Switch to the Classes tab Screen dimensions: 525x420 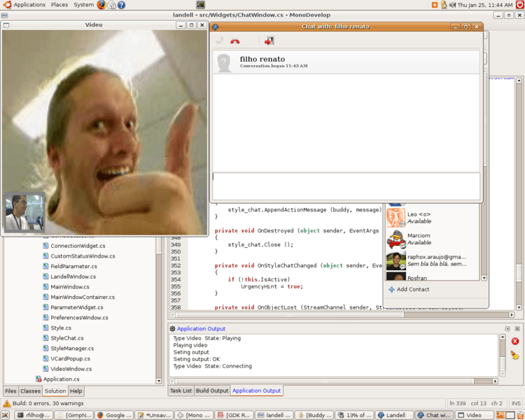click(x=30, y=391)
